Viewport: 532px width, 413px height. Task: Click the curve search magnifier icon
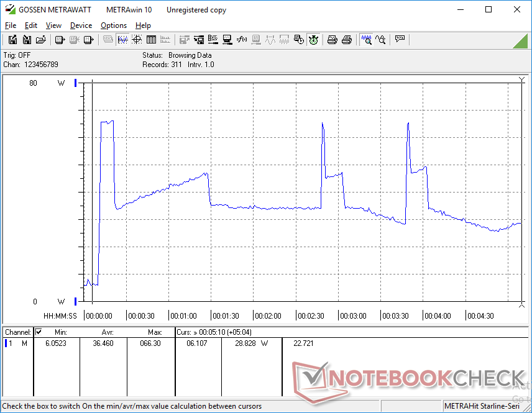click(381, 40)
